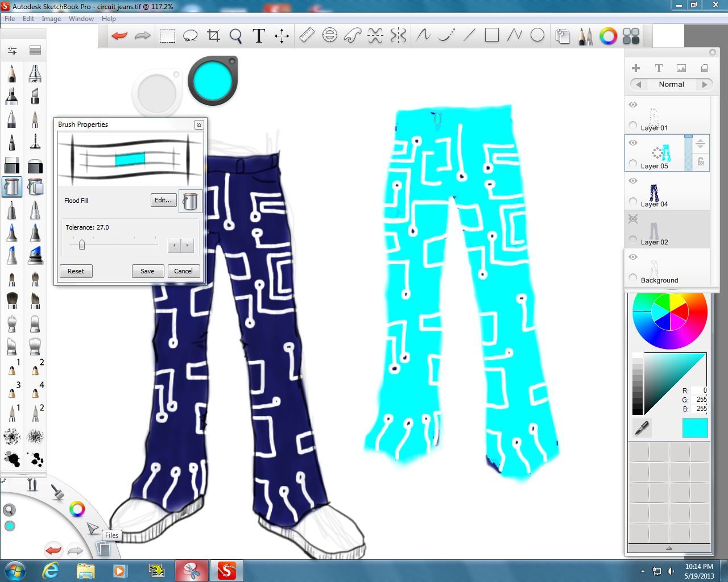Click the cyan color swatch
The width and height of the screenshot is (728, 582).
[694, 428]
